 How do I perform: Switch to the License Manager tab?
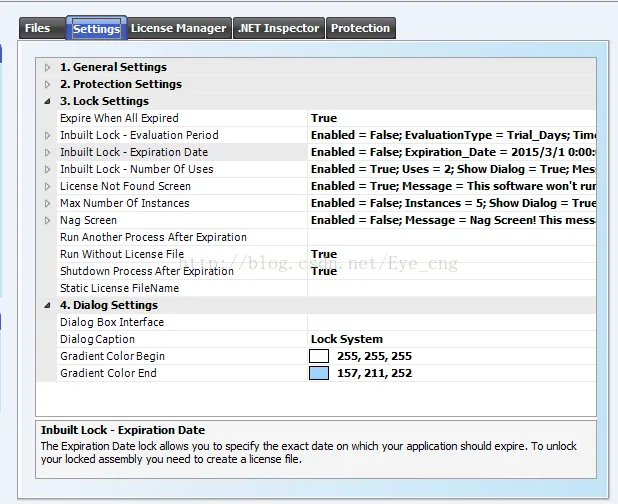click(x=179, y=28)
